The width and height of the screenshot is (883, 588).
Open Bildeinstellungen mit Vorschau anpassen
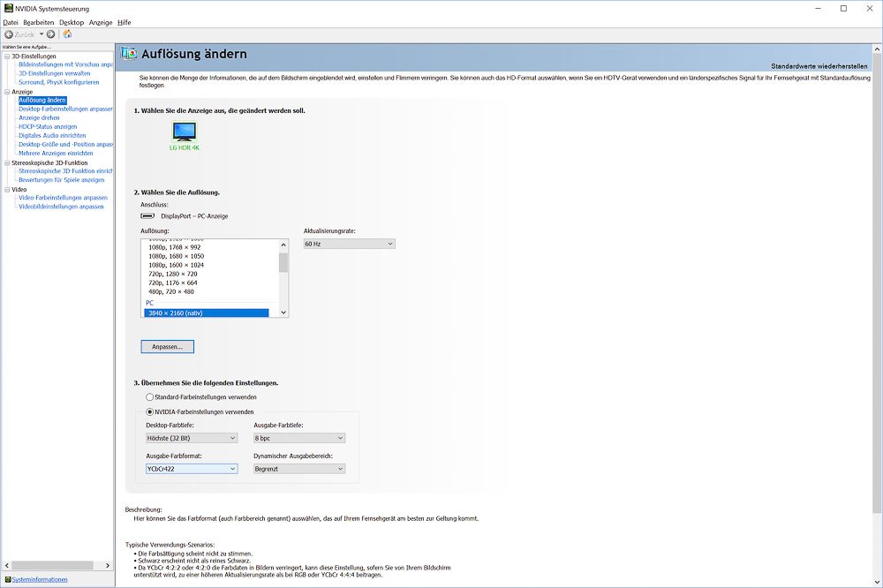coord(65,64)
